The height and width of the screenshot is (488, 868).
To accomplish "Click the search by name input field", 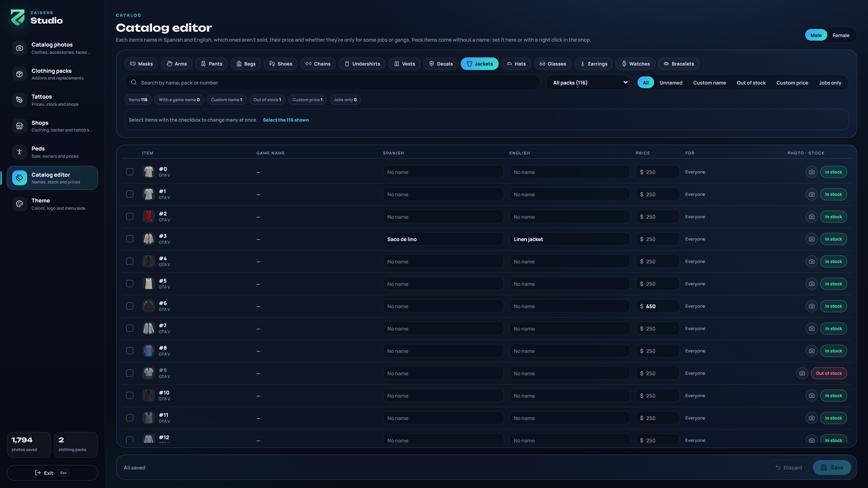I will click(x=332, y=83).
